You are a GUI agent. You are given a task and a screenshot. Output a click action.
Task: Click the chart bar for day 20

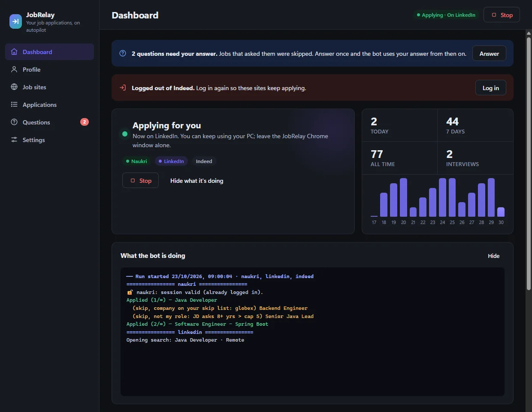click(403, 197)
